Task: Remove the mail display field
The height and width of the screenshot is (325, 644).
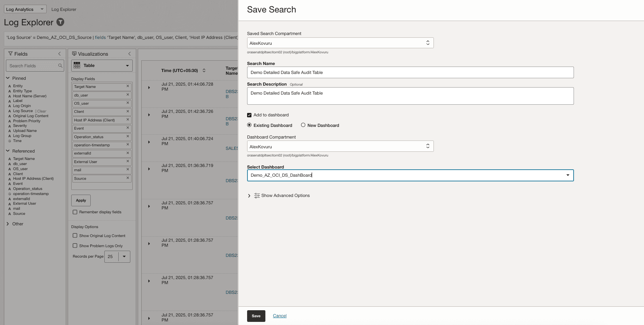Action: point(128,170)
